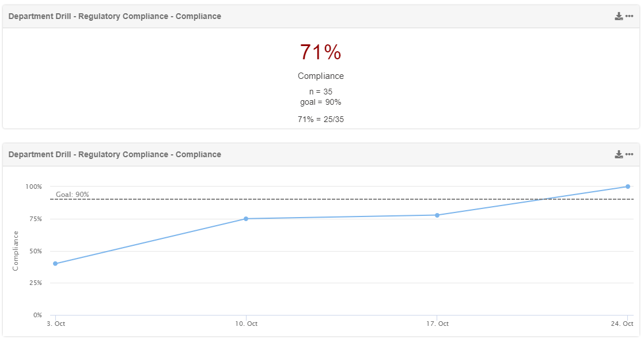Click download icon in the 71% summary panel

(x=619, y=16)
